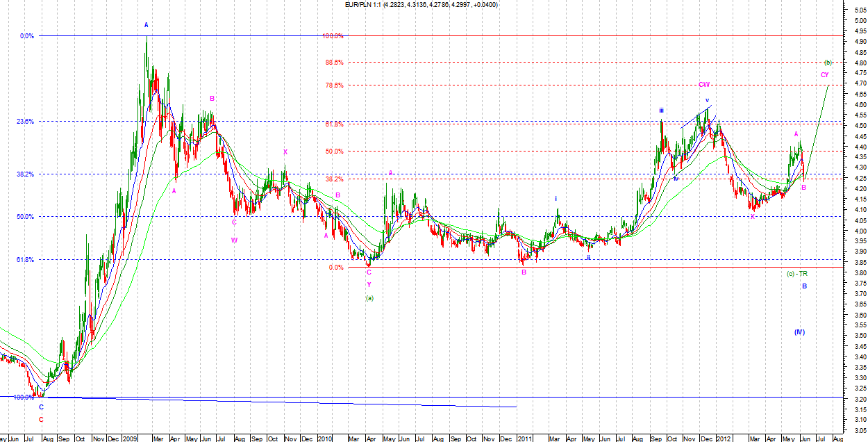Click the red 88.6% retracement label
The image size is (868, 442).
(x=334, y=62)
